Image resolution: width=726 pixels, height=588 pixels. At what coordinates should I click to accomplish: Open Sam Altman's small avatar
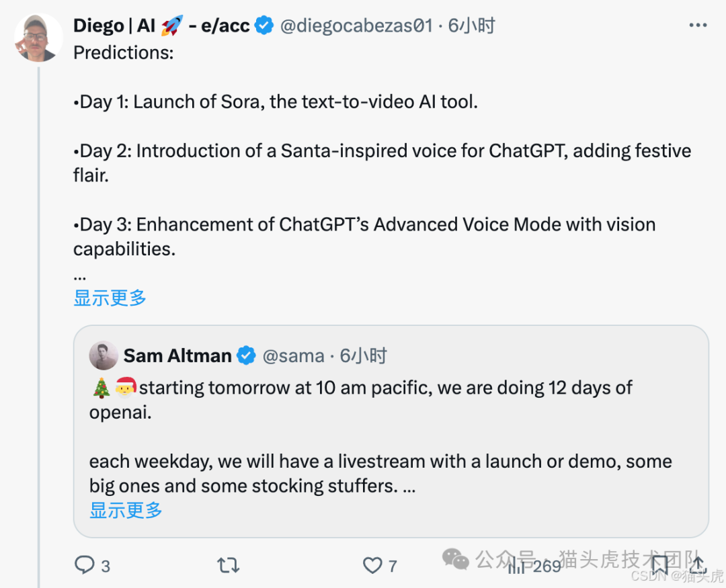click(104, 355)
